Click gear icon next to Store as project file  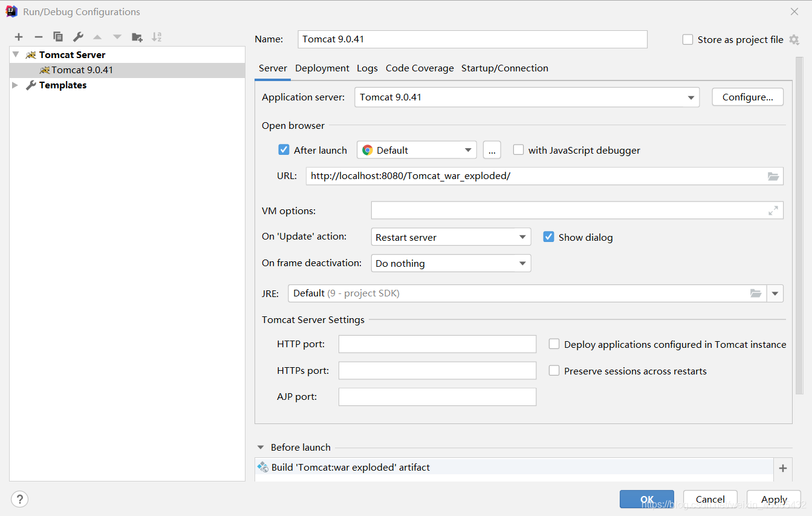(x=794, y=40)
